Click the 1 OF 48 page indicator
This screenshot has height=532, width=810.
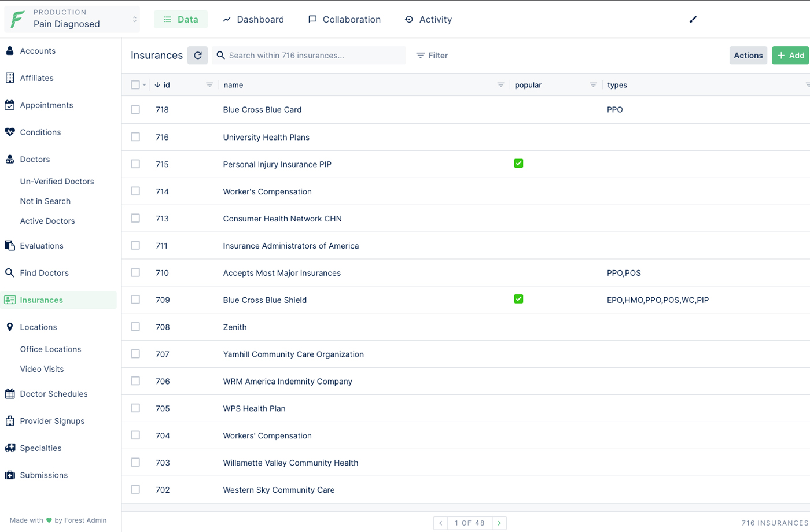[470, 523]
